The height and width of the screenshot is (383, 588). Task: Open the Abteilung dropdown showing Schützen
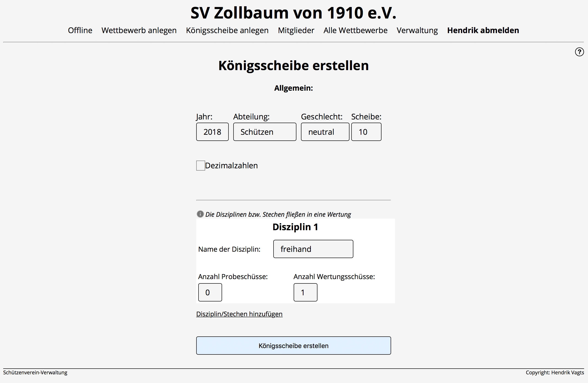tap(264, 132)
